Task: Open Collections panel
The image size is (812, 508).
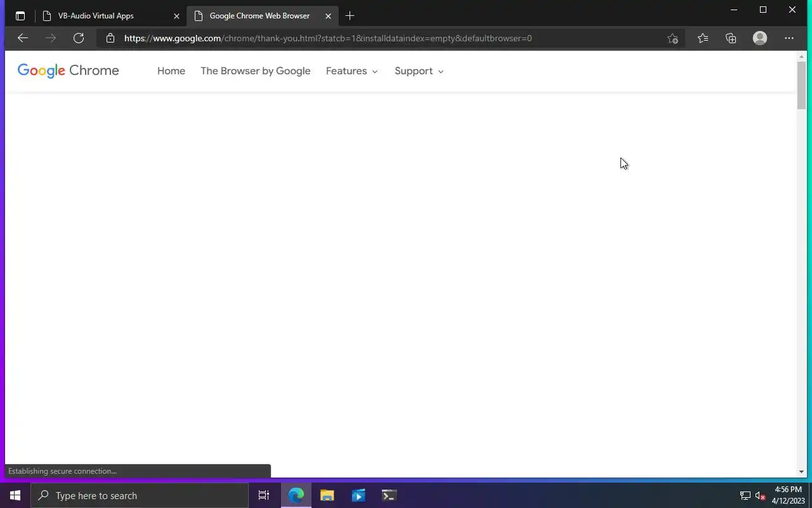Action: click(x=731, y=38)
